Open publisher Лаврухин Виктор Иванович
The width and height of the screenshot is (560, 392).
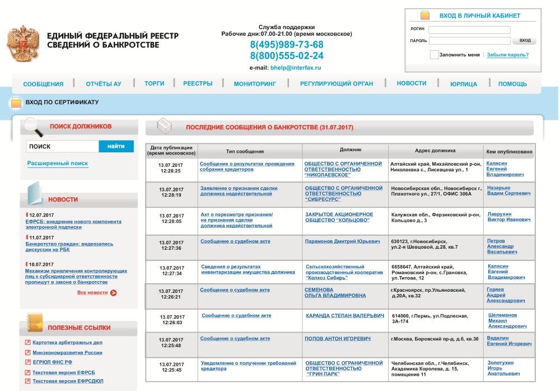[509, 217]
